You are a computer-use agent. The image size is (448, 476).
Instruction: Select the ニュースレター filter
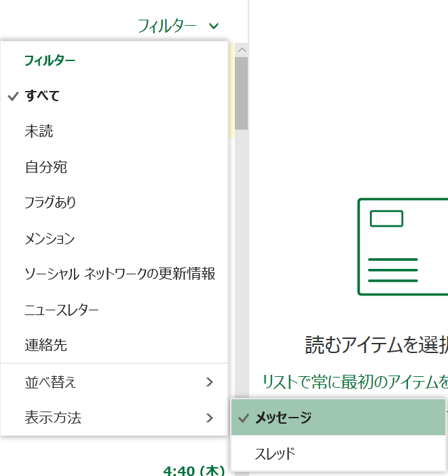(114, 310)
